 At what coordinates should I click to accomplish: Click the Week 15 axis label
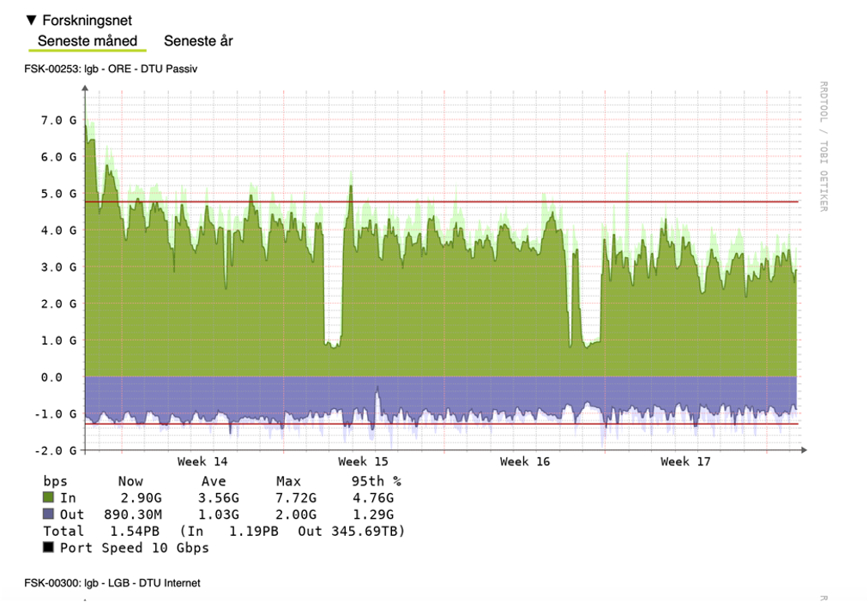point(364,461)
